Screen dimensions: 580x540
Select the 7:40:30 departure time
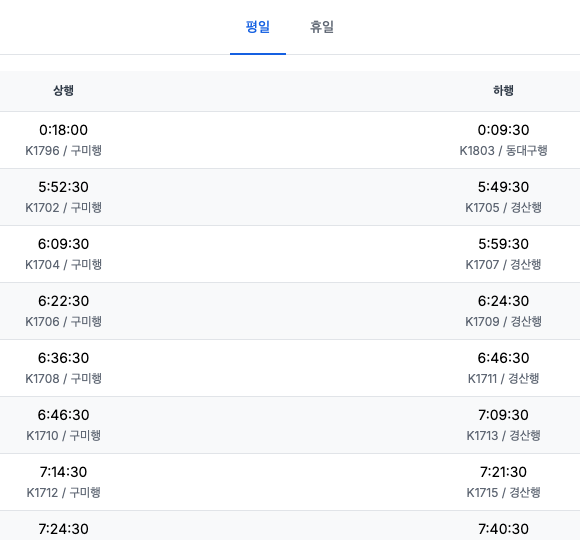click(x=503, y=529)
